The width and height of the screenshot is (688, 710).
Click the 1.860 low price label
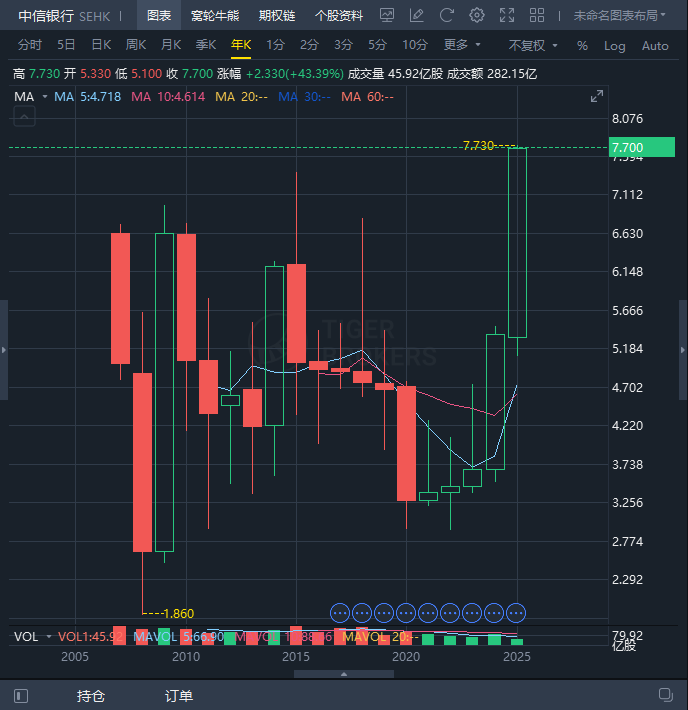[x=178, y=614]
